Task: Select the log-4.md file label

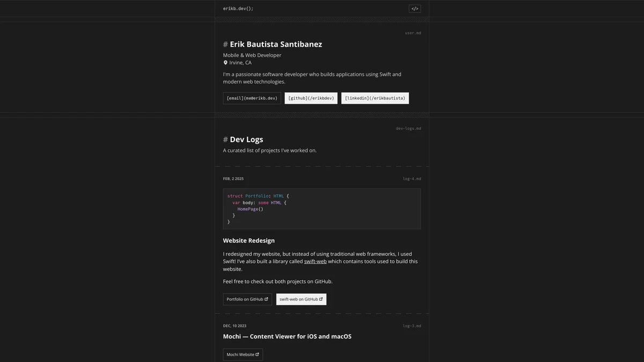Action: click(x=412, y=179)
